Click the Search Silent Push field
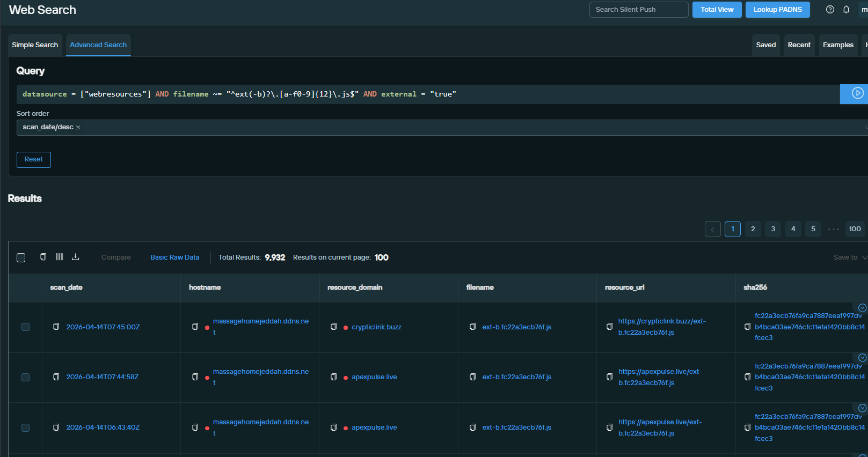This screenshot has height=457, width=868. click(x=639, y=10)
